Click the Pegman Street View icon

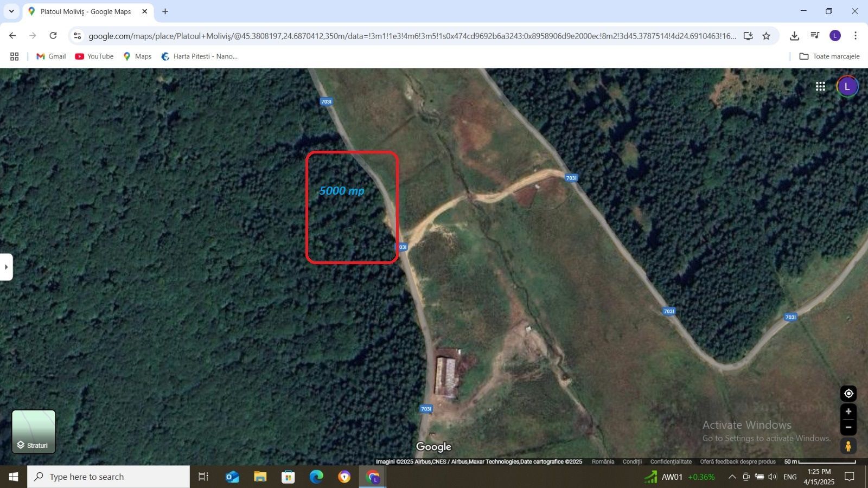[848, 446]
